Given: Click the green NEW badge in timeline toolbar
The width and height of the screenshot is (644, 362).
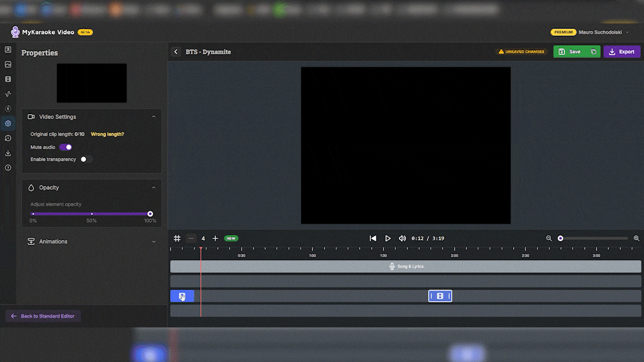Looking at the screenshot, I should (231, 238).
